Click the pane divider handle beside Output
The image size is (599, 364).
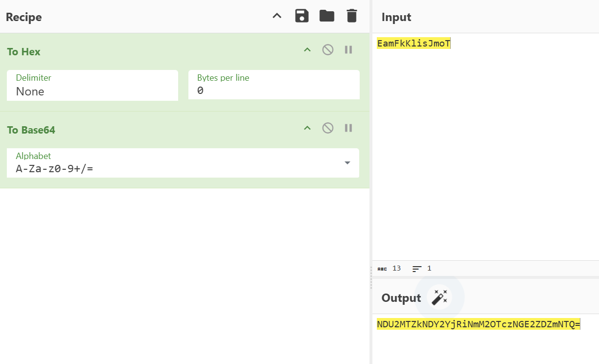371,278
